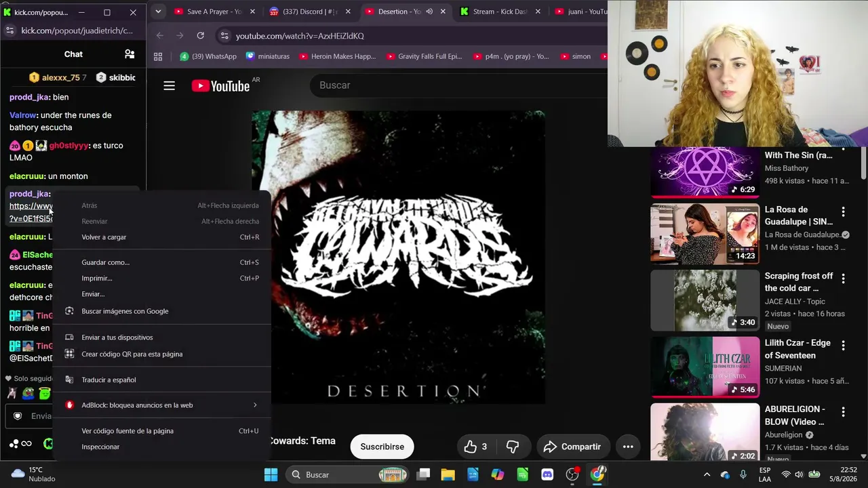Choose 'Buscar imágenes con Google'
This screenshot has height=488, width=868.
click(162, 311)
